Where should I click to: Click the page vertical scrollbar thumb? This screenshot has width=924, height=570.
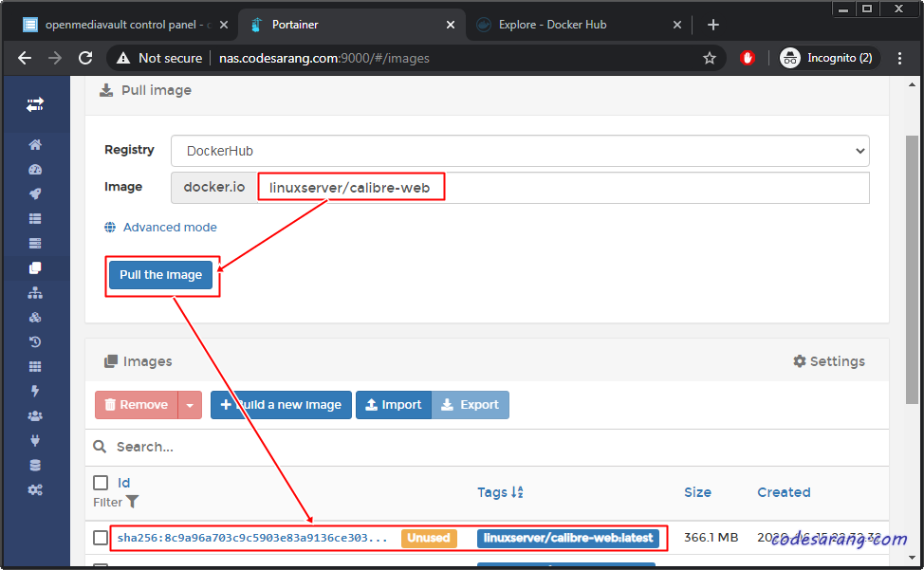pyautogui.click(x=912, y=269)
